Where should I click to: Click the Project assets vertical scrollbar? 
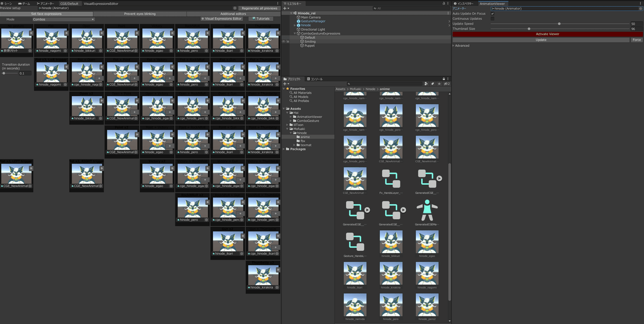click(450, 231)
